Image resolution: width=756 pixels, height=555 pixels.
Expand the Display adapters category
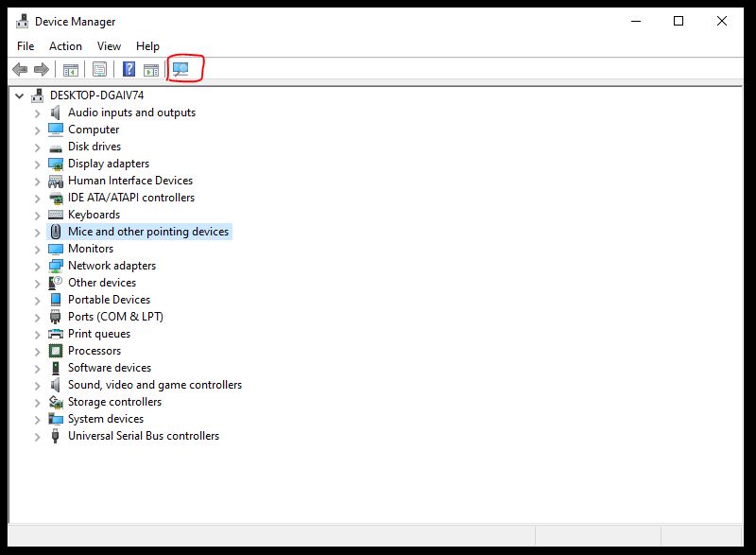tap(37, 165)
